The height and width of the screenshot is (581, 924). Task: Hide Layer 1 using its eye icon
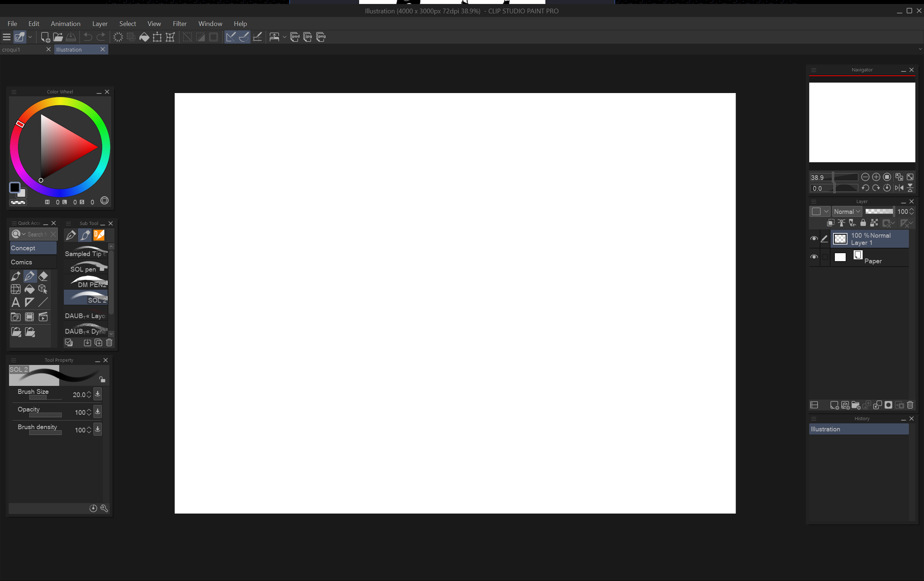[814, 238]
